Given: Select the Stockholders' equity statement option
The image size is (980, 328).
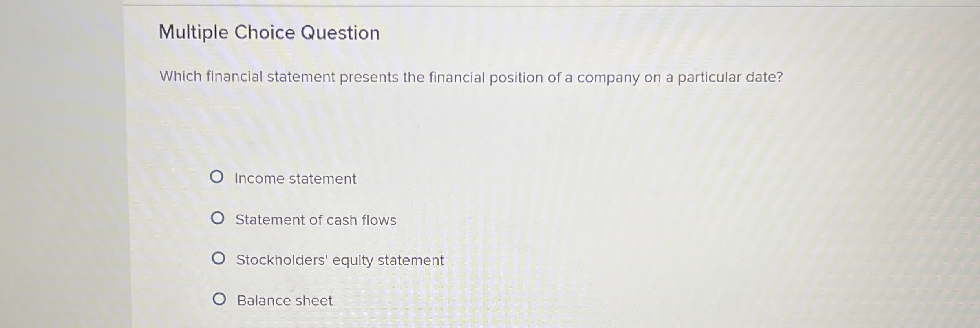Looking at the screenshot, I should coord(219,258).
